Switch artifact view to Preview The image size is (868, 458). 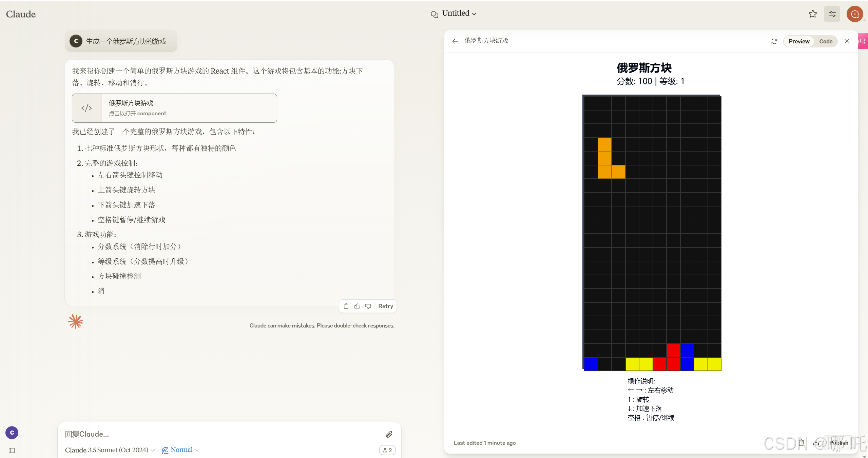pos(799,41)
